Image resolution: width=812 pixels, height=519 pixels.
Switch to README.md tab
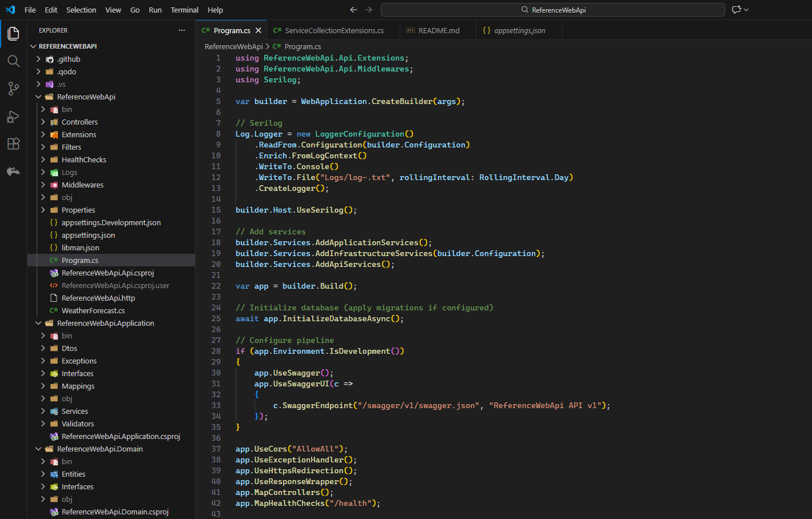pyautogui.click(x=439, y=30)
